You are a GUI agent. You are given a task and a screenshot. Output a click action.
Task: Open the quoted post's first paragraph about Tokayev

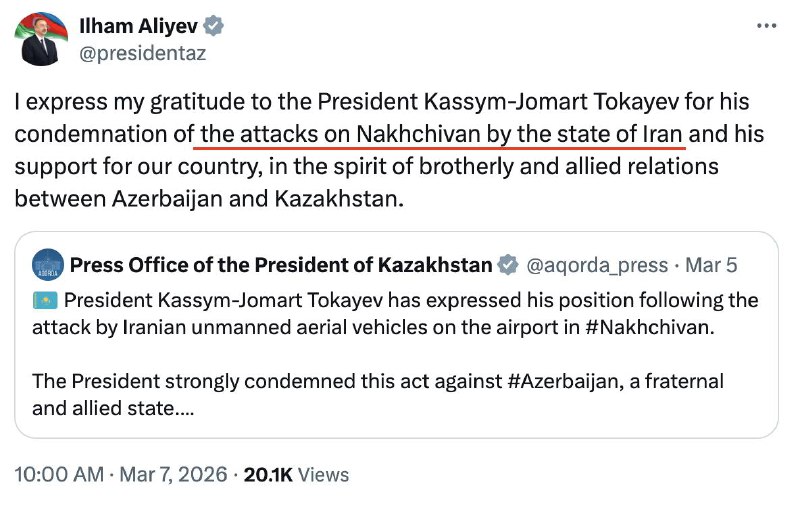[x=400, y=314]
